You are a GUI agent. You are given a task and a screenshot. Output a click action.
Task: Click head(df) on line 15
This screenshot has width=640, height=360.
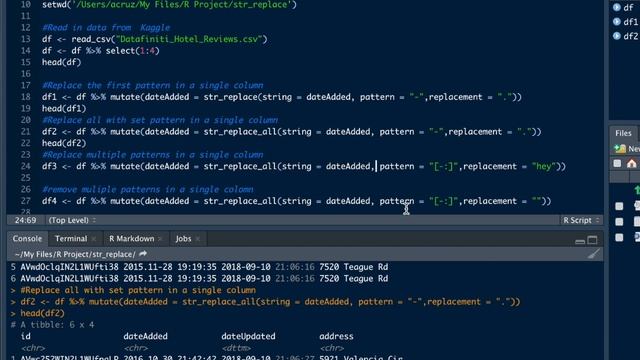point(62,62)
